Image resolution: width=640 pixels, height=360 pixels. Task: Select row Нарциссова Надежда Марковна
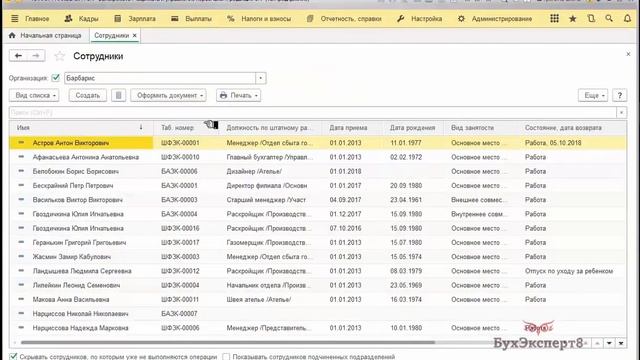click(318, 328)
